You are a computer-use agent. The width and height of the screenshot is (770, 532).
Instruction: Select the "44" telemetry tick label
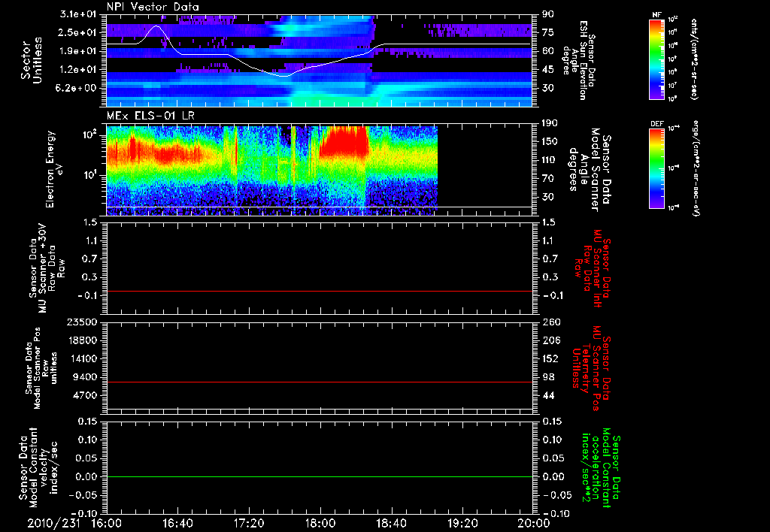click(x=548, y=395)
